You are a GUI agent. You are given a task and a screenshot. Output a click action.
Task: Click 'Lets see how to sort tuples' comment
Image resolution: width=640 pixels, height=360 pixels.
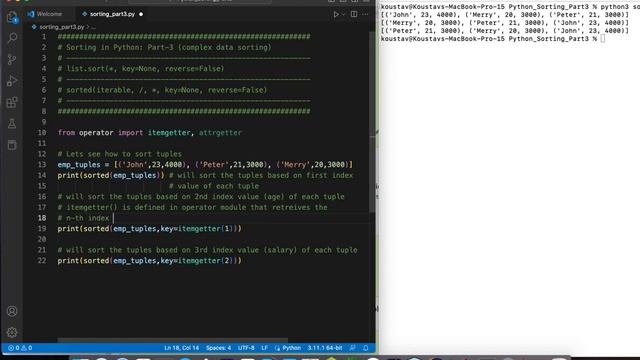[x=120, y=154]
